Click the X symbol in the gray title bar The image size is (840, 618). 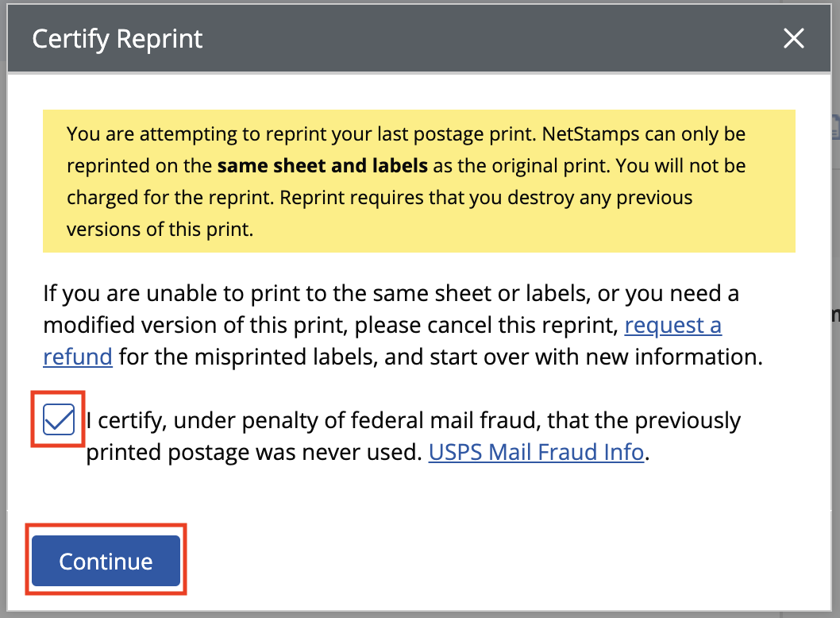(793, 37)
